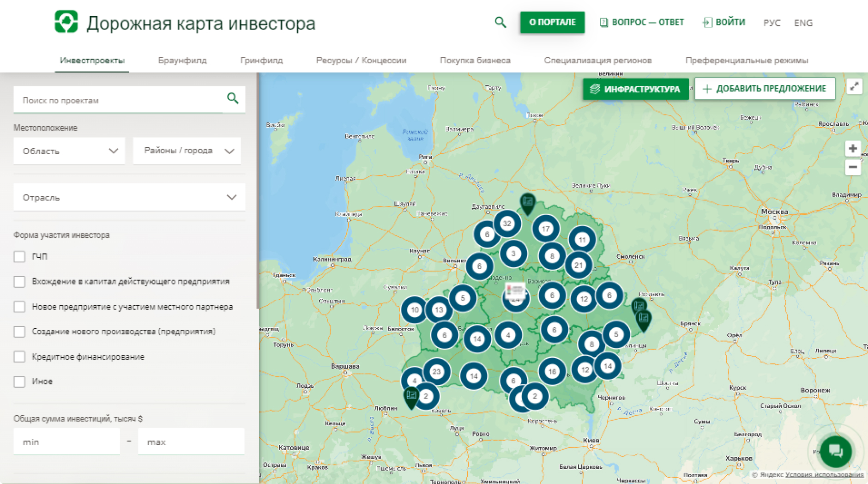Click the Infrastructure layers icon

click(595, 89)
